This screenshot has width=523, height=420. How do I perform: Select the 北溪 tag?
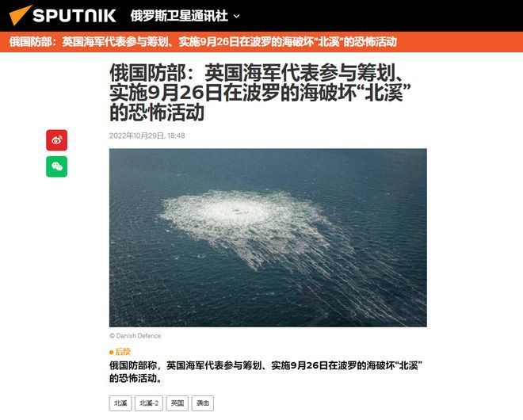[120, 403]
